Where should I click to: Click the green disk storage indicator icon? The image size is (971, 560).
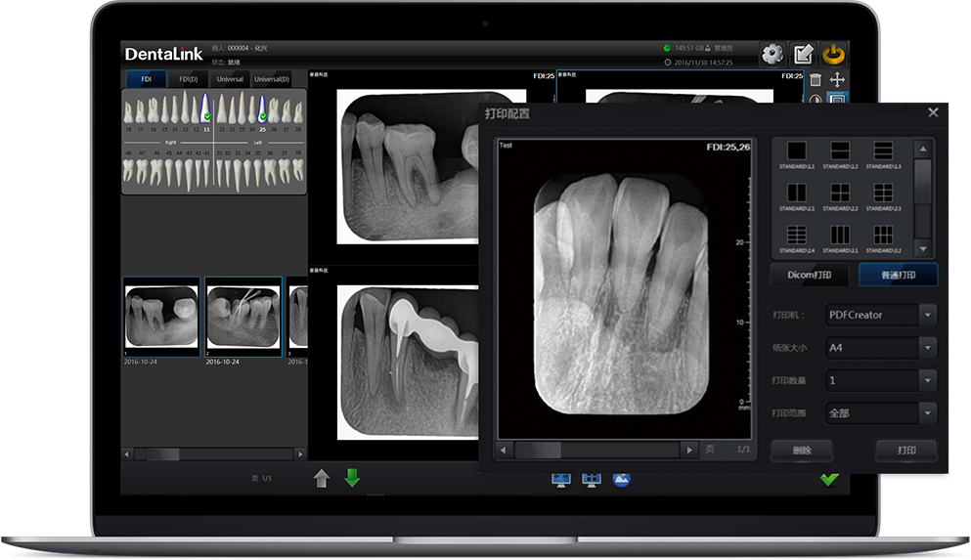point(667,48)
